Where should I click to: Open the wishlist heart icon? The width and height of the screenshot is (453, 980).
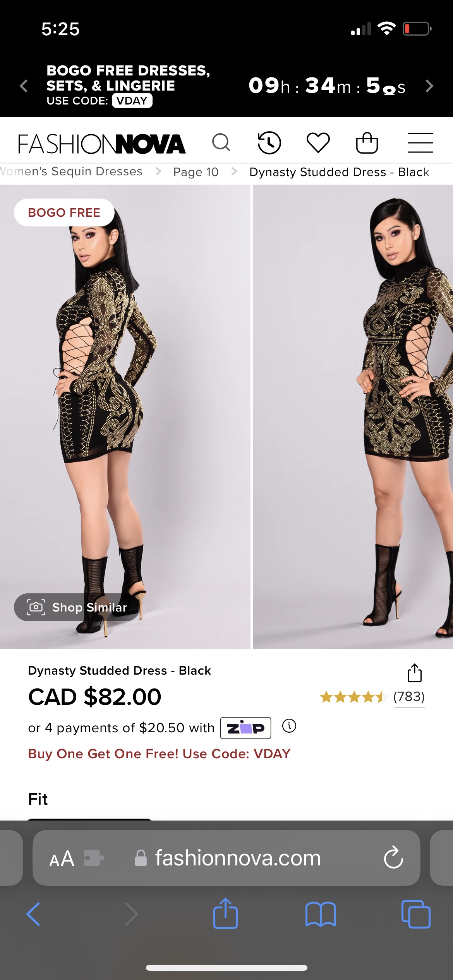(x=318, y=142)
